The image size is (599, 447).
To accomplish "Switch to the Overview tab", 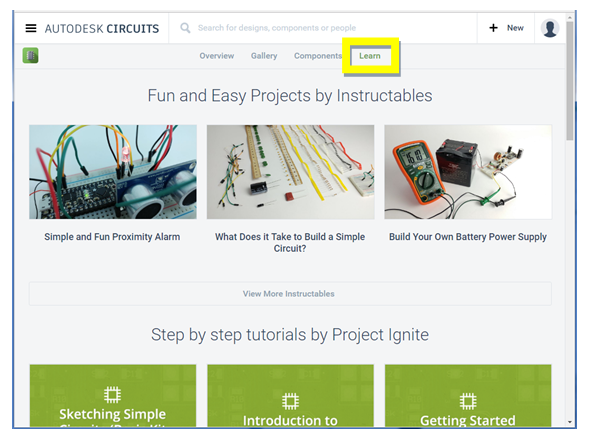I will [x=217, y=56].
